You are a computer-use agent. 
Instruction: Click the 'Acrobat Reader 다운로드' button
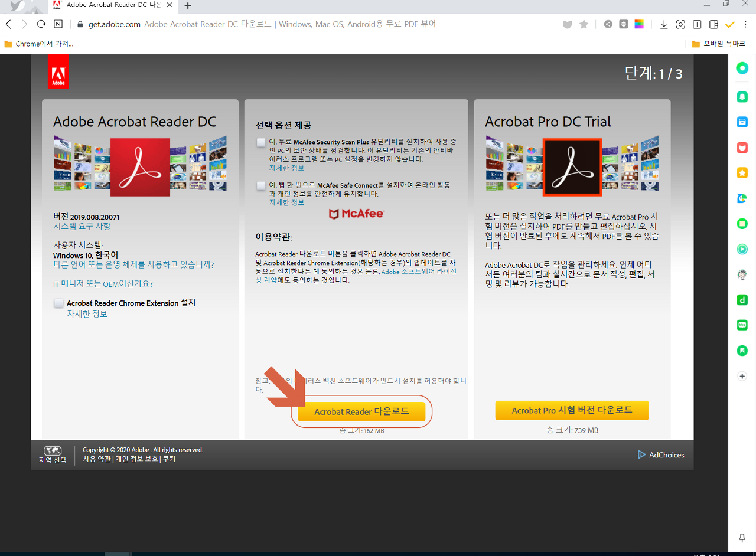361,411
